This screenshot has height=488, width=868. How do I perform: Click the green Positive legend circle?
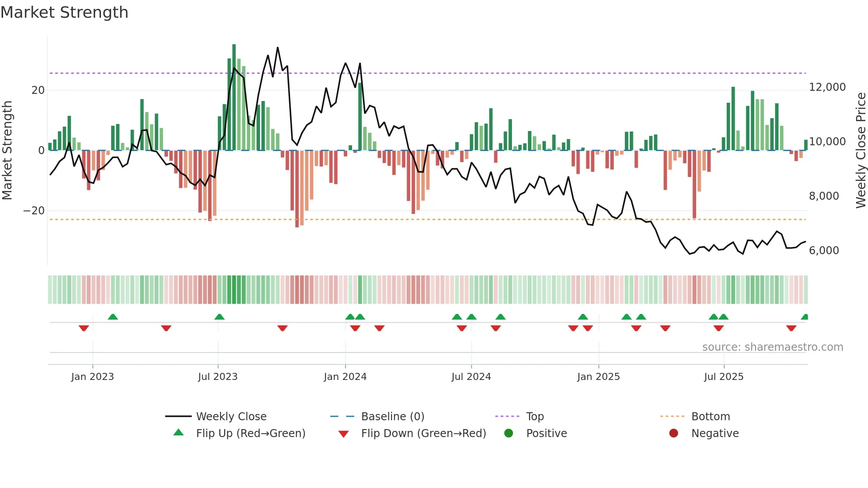coord(508,433)
